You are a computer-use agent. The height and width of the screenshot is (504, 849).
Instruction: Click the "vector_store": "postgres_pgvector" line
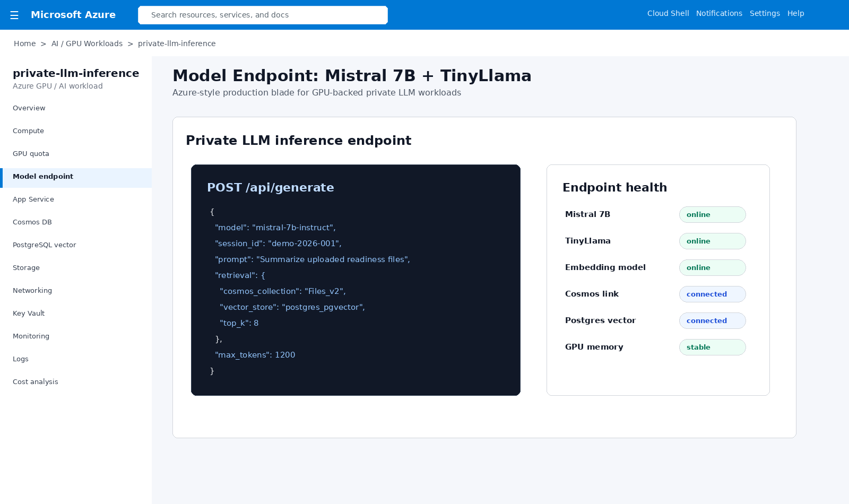click(x=292, y=307)
